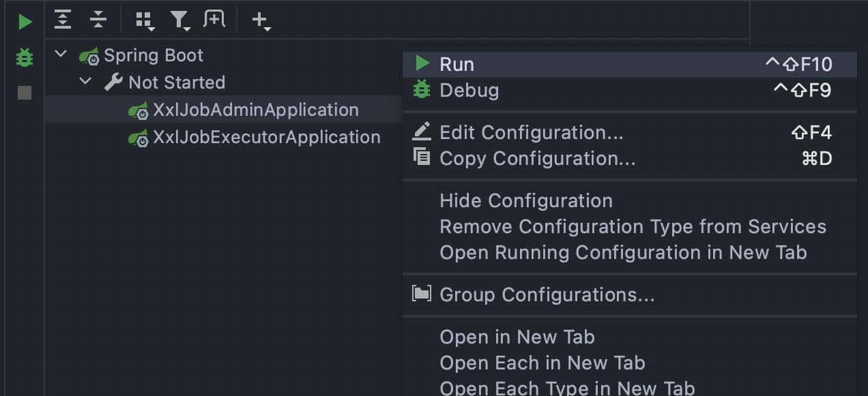
Task: Collapse the Spring Boot tree node
Action: 61,54
